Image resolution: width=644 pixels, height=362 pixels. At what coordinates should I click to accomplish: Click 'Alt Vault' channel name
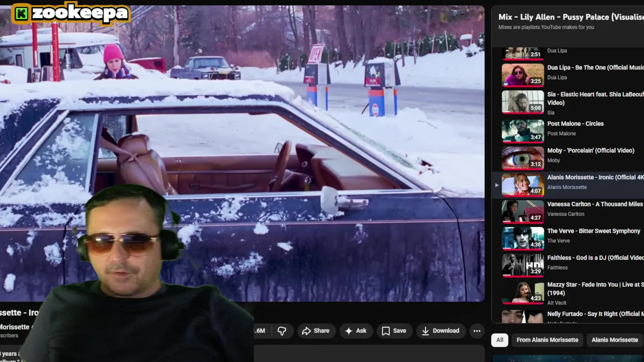click(556, 303)
